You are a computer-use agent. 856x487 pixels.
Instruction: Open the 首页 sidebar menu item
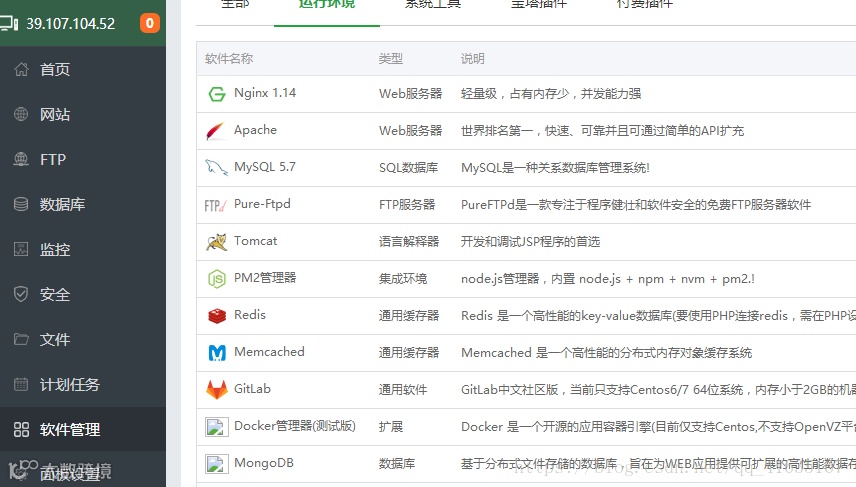coord(83,69)
